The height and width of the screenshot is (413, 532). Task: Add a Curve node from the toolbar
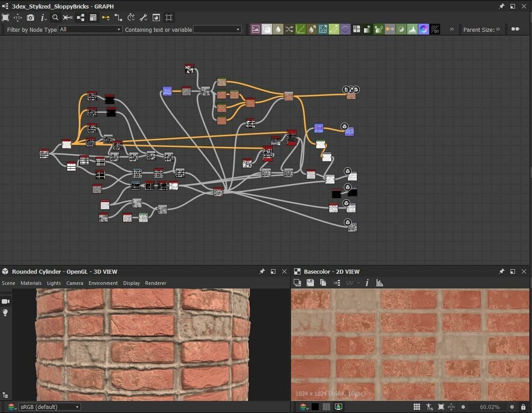tap(300, 30)
